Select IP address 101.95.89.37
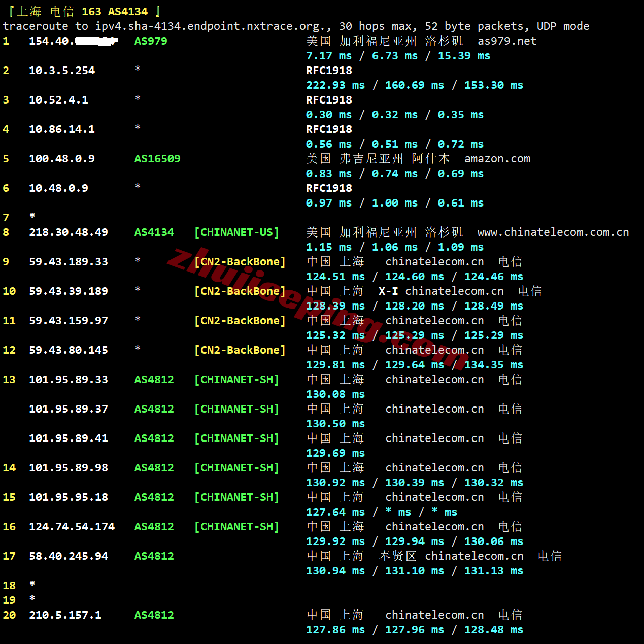Image resolution: width=644 pixels, height=644 pixels. pyautogui.click(x=69, y=409)
